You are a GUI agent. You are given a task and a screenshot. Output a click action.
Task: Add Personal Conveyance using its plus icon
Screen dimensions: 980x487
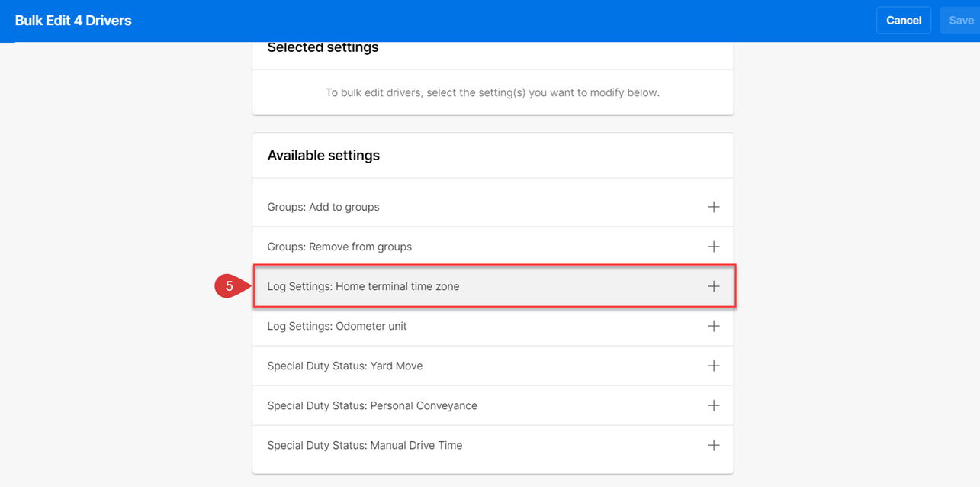(713, 405)
